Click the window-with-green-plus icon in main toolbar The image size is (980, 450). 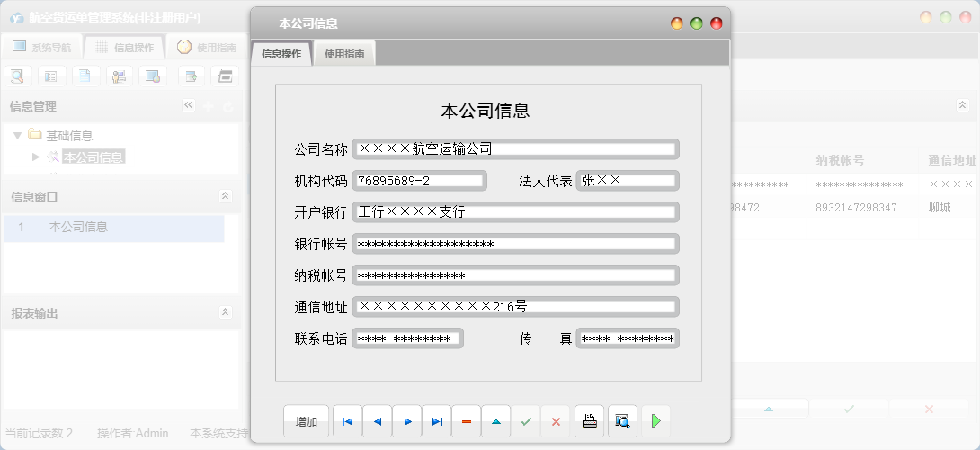coord(192,76)
